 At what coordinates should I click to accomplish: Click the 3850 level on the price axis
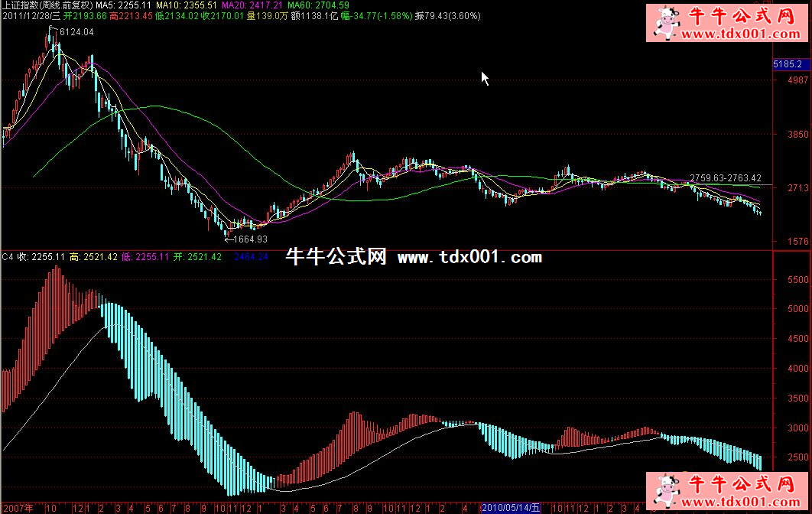tap(797, 133)
